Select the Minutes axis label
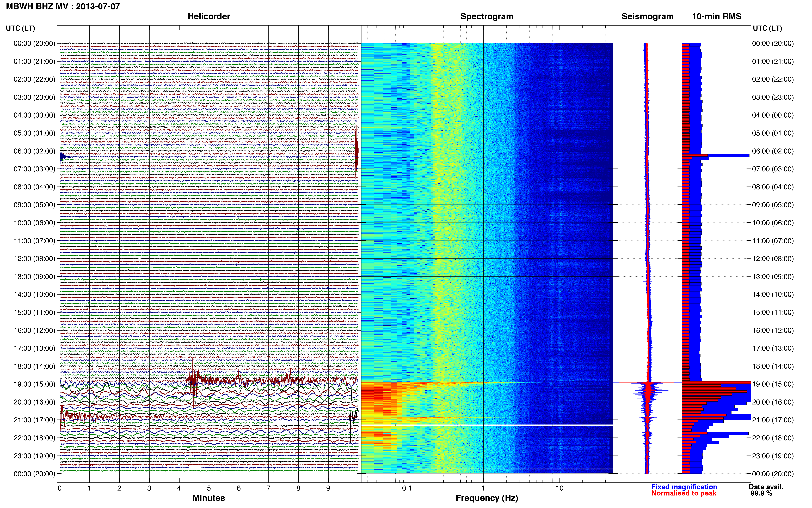The image size is (812, 508). (x=209, y=498)
